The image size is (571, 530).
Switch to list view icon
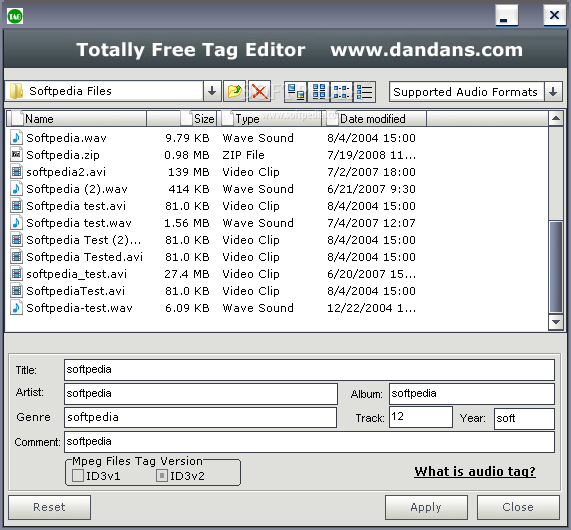click(341, 91)
